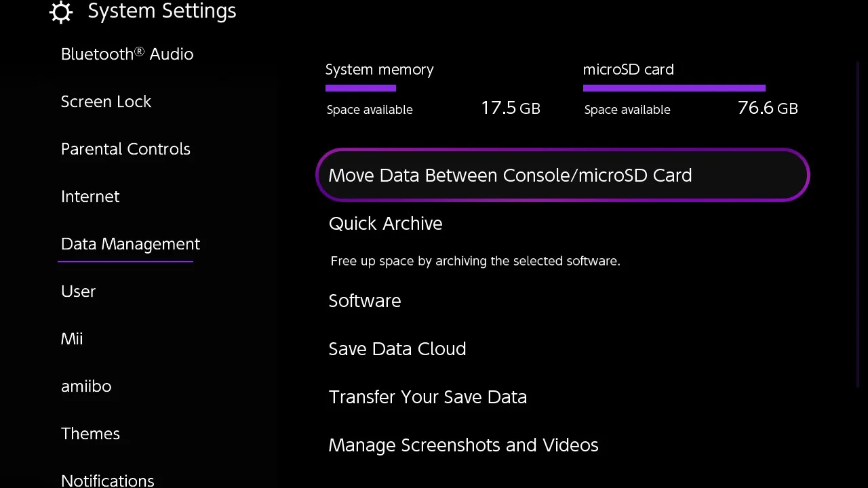Choose Transfer Your Save Data
Image resolution: width=868 pixels, height=488 pixels.
[x=427, y=397]
